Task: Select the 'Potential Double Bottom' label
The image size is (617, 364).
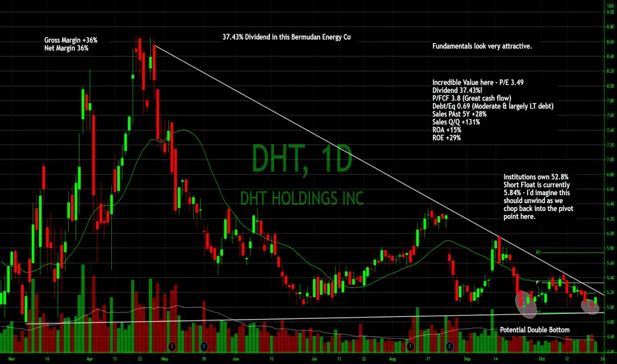Action: [x=534, y=330]
